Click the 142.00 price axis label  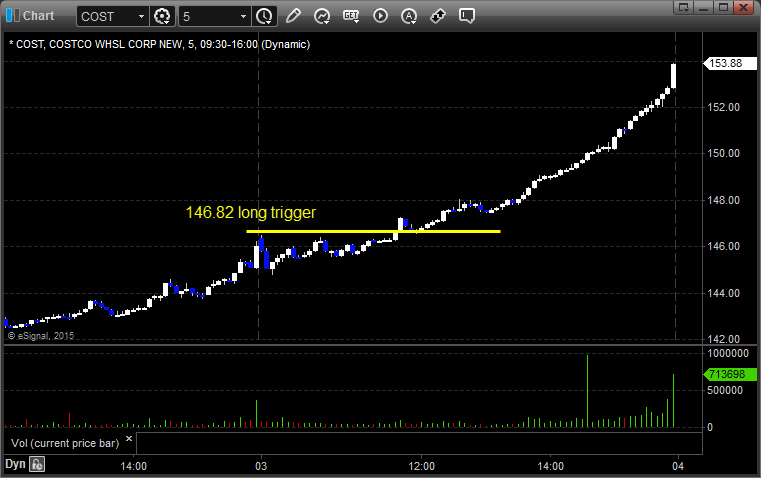724,339
